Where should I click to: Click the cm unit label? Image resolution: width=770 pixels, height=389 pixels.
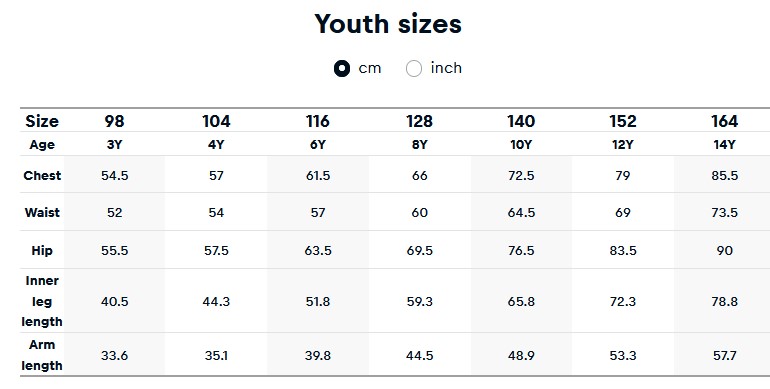tap(370, 68)
